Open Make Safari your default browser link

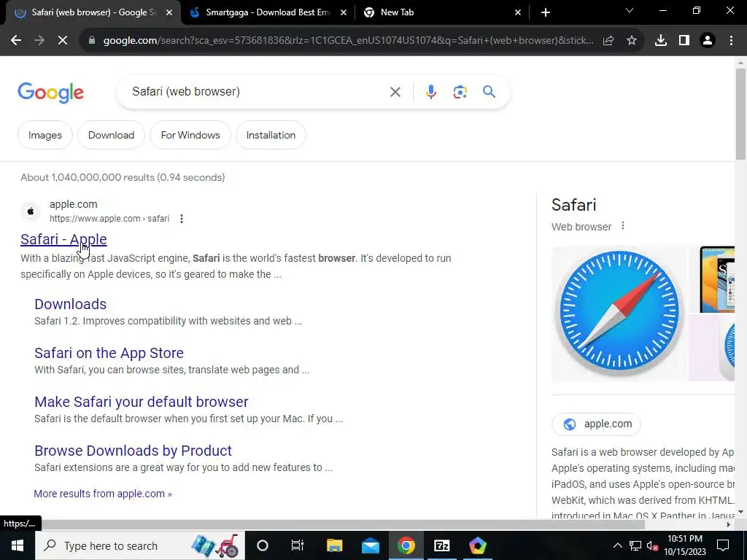(x=141, y=402)
